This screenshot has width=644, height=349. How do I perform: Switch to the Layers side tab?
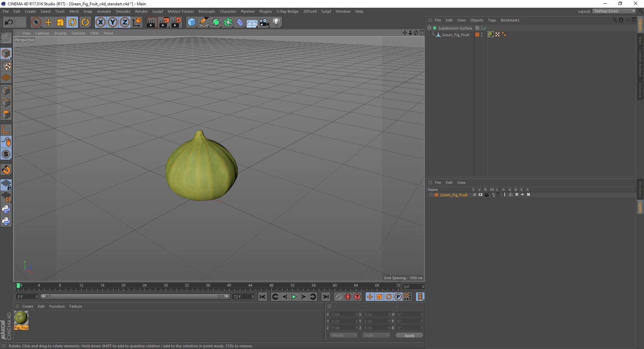[640, 207]
